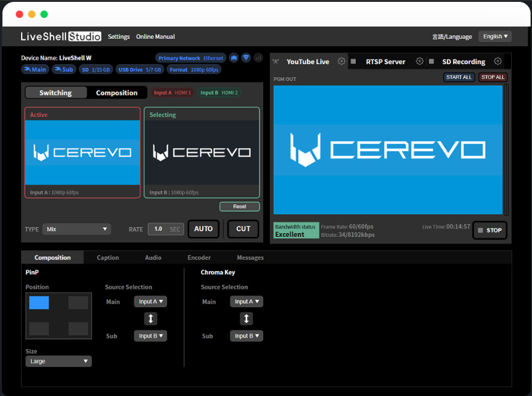Viewport: 532px width, 396px height.
Task: Set PinP position to bottom-right
Action: [78, 329]
